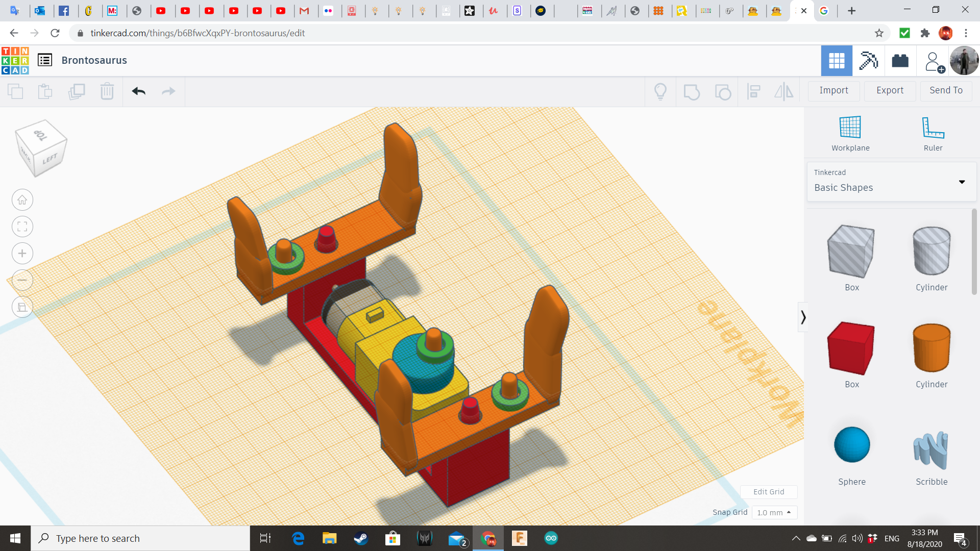980x551 pixels.
Task: Show all hidden objects with lightbulb icon
Action: coord(660,91)
